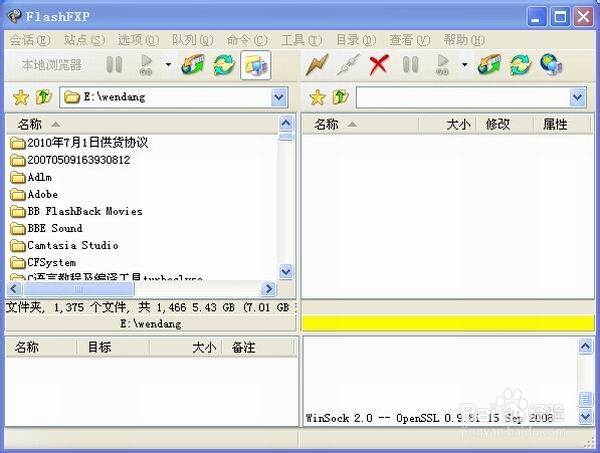Expand the left play button dropdown arrow
The height and width of the screenshot is (453, 600).
pos(168,64)
